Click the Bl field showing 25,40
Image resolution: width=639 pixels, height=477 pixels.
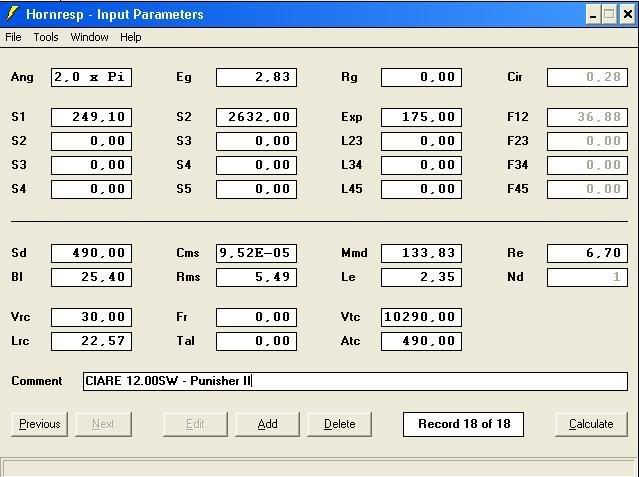click(91, 277)
